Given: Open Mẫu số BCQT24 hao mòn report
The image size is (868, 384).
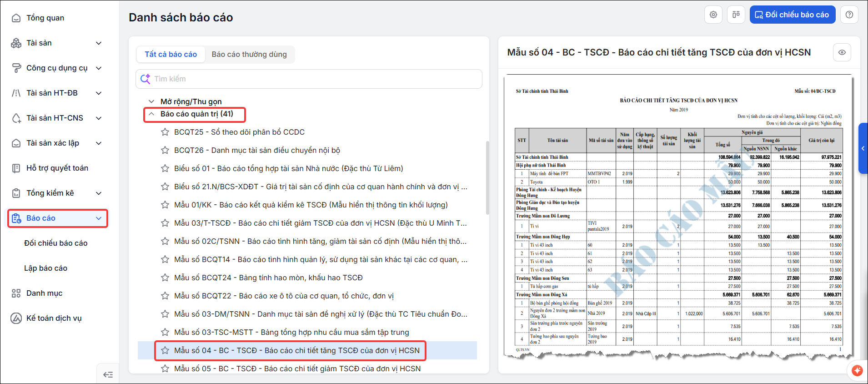Looking at the screenshot, I should 268,278.
